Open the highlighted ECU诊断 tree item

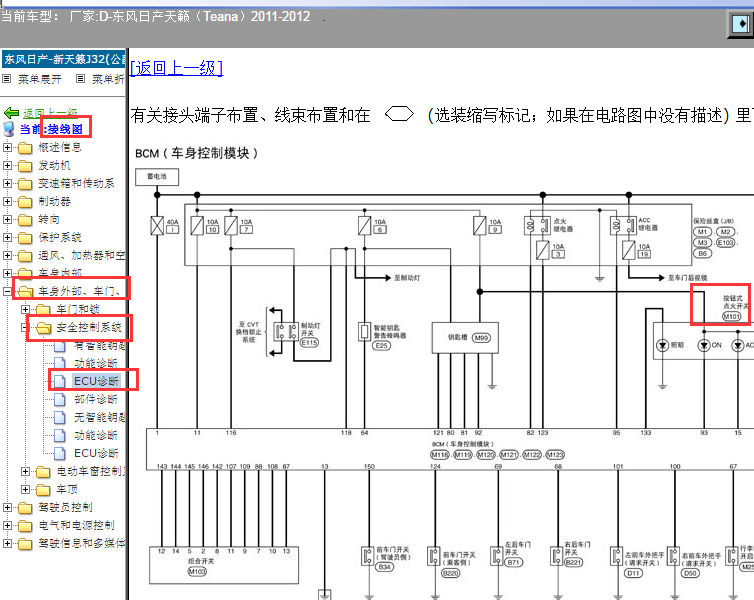click(96, 381)
